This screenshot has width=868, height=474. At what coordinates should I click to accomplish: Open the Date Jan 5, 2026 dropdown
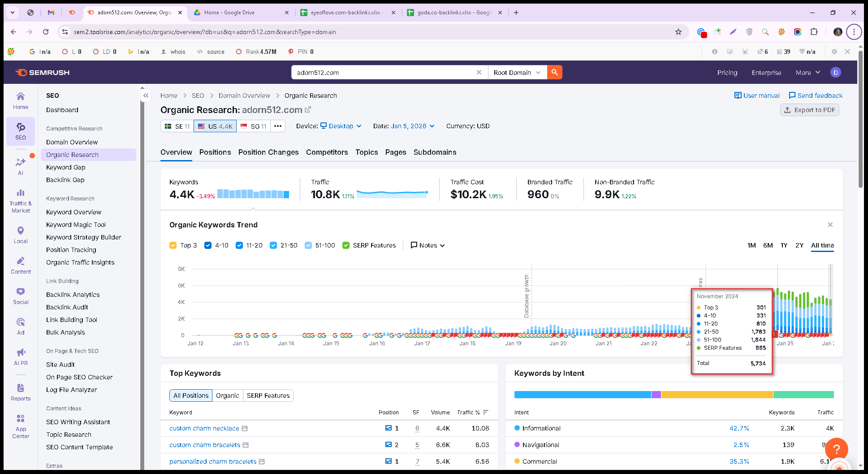(413, 126)
